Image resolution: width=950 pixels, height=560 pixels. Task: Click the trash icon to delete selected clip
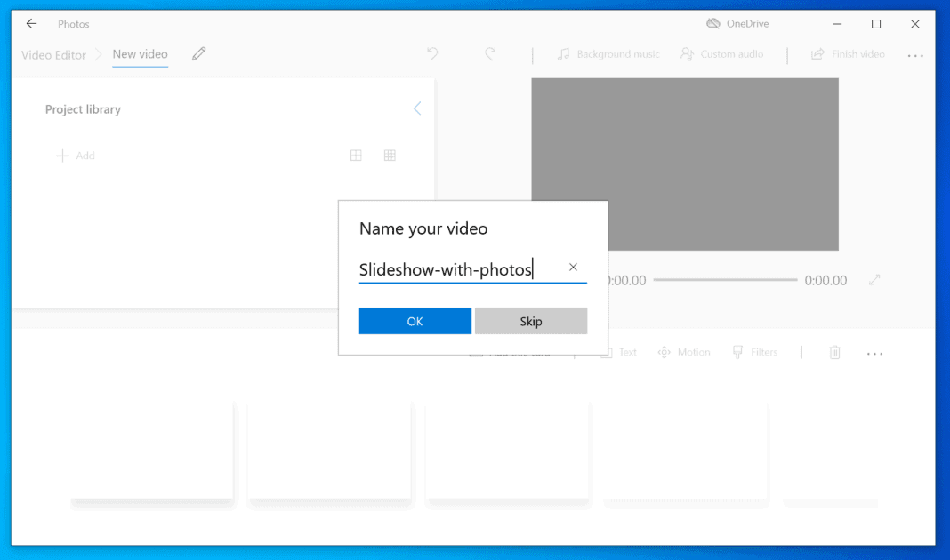coord(834,352)
